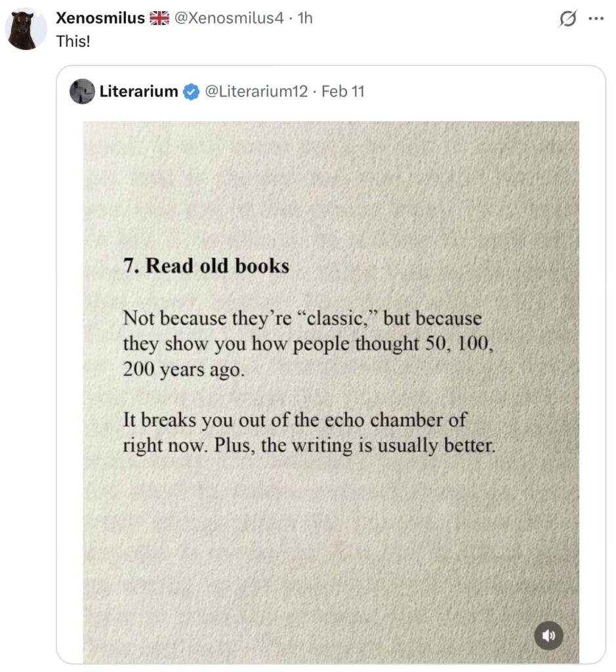Click the "7. Read old books" heading
Viewport: 616px width, 672px height.
(x=206, y=266)
